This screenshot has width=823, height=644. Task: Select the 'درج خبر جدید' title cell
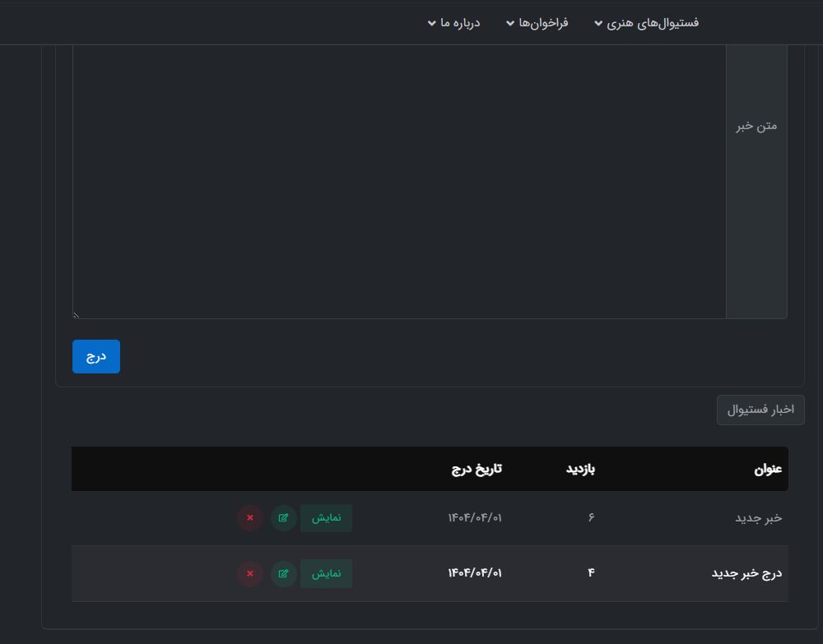pos(746,573)
